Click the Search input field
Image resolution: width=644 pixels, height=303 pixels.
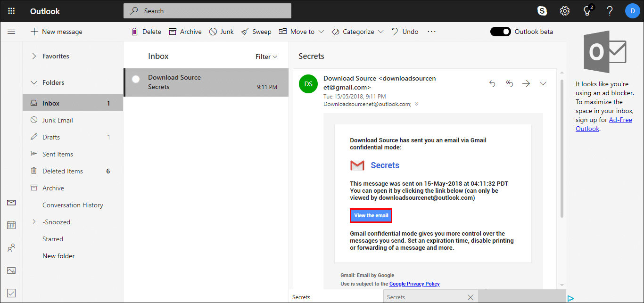click(x=207, y=11)
